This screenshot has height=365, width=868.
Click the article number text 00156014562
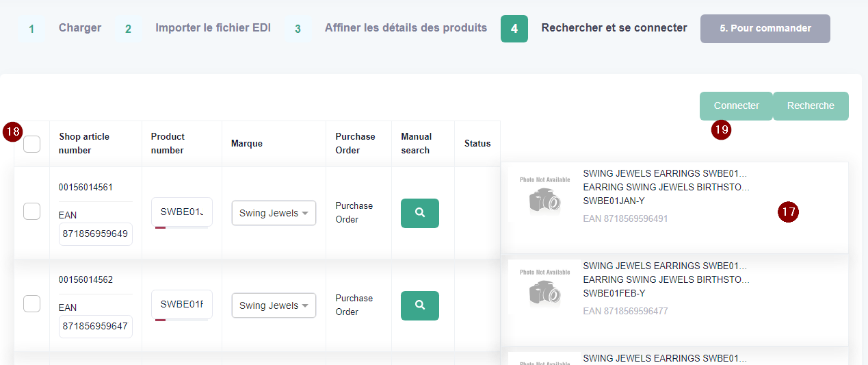pyautogui.click(x=86, y=280)
